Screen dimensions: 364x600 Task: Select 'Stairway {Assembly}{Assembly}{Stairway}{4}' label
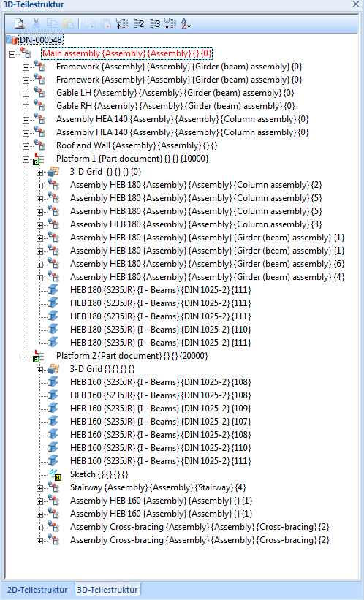(158, 487)
